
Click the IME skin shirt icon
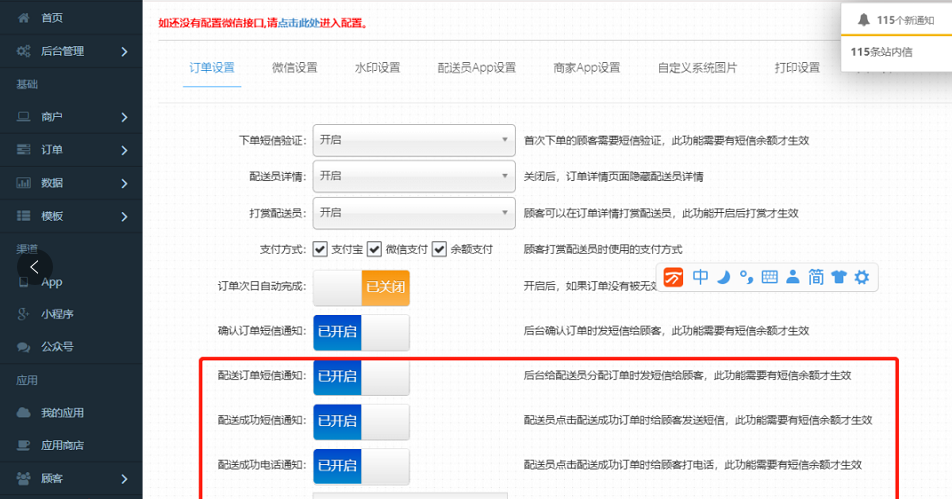pos(838,277)
